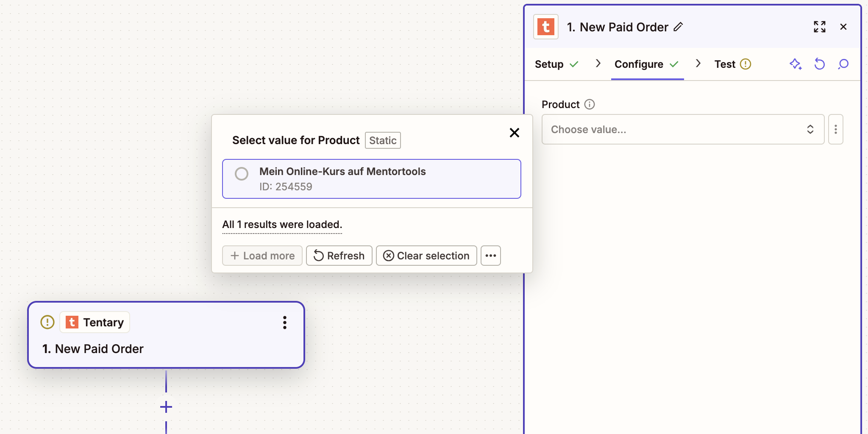Close the Select value for Product popup

coord(515,133)
